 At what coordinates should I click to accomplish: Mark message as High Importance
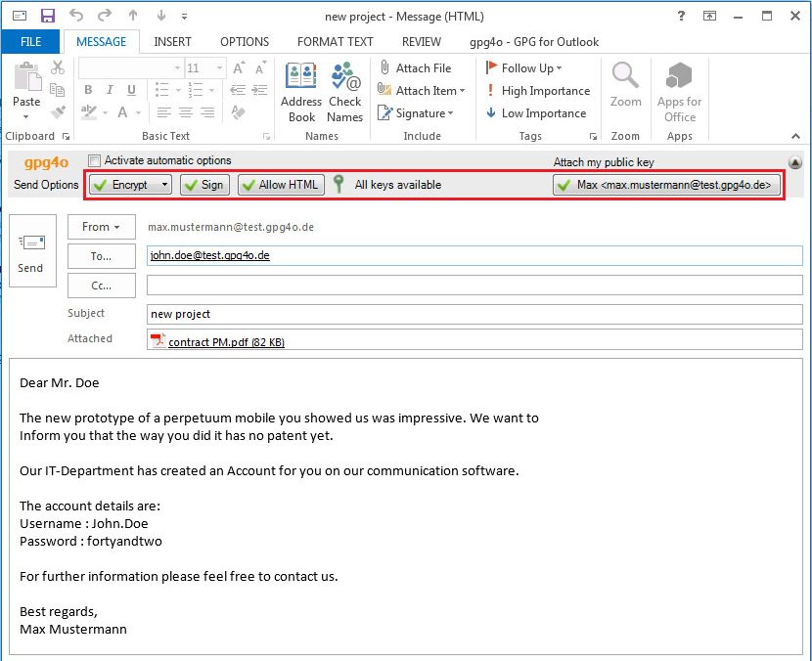click(x=537, y=91)
